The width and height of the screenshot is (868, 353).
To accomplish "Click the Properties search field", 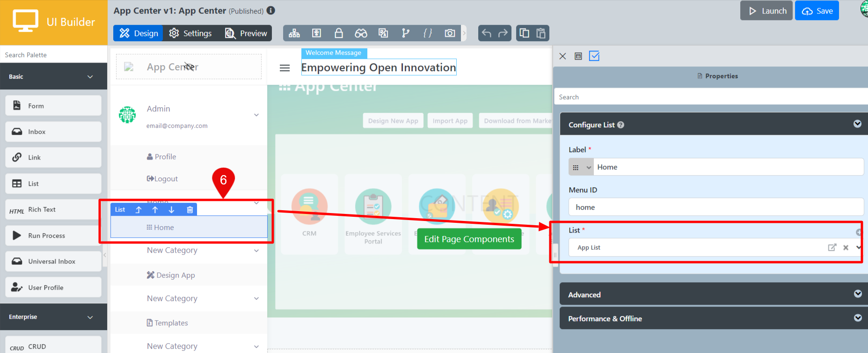I will pyautogui.click(x=710, y=97).
